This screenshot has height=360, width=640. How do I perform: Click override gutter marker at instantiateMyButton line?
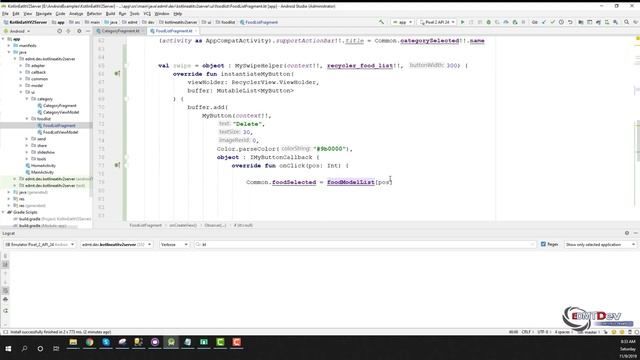117,73
